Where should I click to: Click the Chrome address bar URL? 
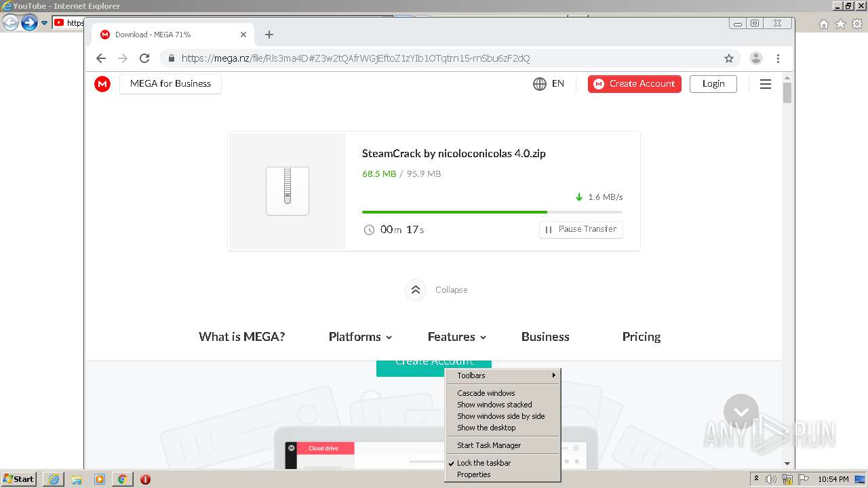pos(355,58)
